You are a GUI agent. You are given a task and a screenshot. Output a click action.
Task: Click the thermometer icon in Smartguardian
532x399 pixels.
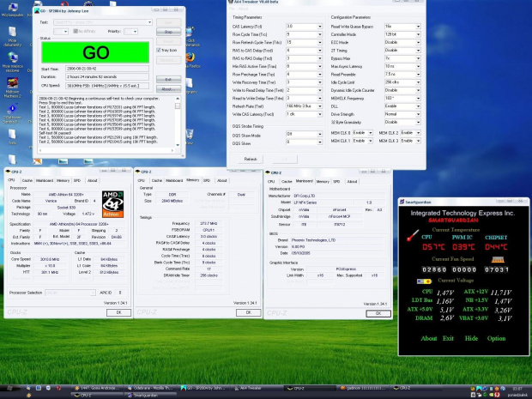[412, 235]
